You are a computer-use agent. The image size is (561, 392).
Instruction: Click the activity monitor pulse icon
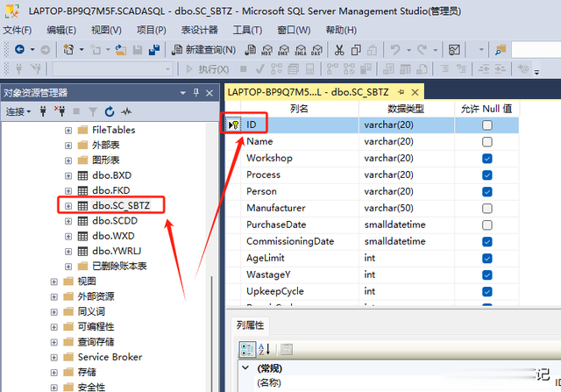(126, 111)
